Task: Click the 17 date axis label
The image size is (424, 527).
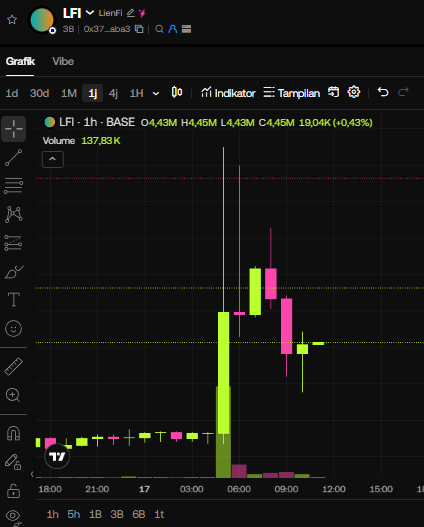Action: click(x=144, y=489)
